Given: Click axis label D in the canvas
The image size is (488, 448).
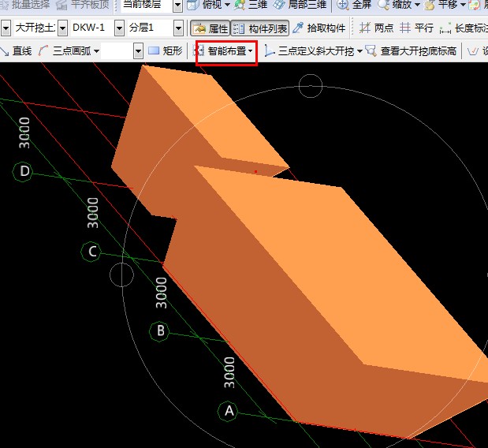Looking at the screenshot, I should click(23, 171).
